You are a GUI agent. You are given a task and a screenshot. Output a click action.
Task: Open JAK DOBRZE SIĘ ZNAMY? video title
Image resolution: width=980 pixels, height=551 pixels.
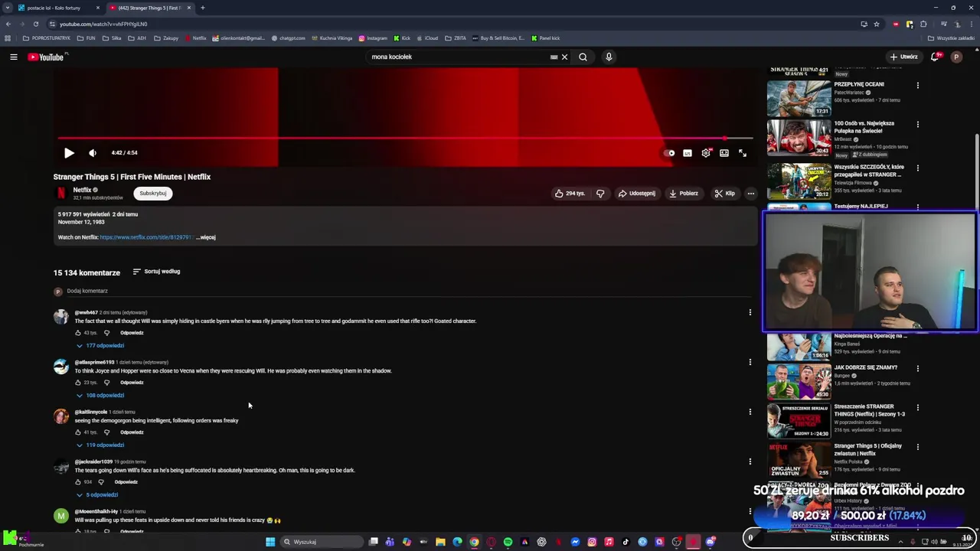865,367
